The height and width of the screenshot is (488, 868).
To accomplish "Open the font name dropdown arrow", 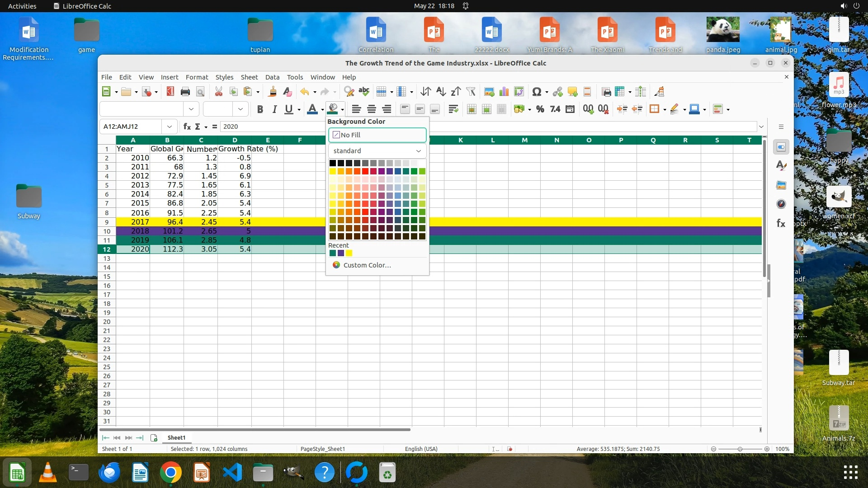I will pos(191,109).
